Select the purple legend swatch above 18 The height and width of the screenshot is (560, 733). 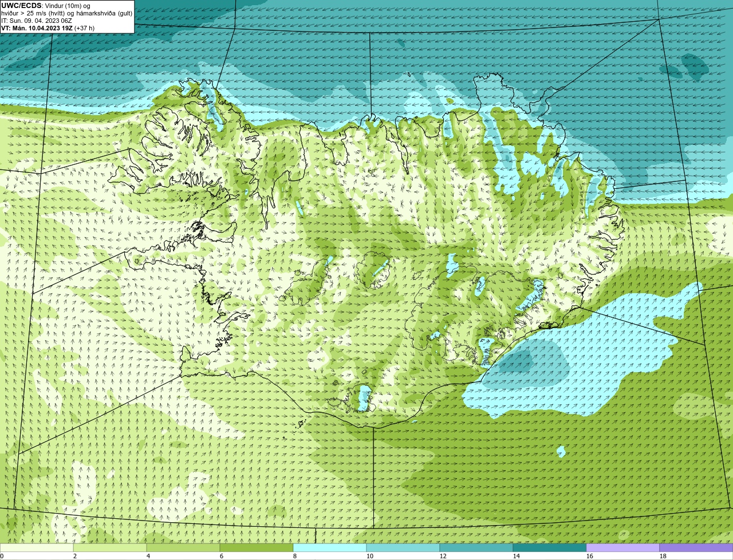click(696, 547)
